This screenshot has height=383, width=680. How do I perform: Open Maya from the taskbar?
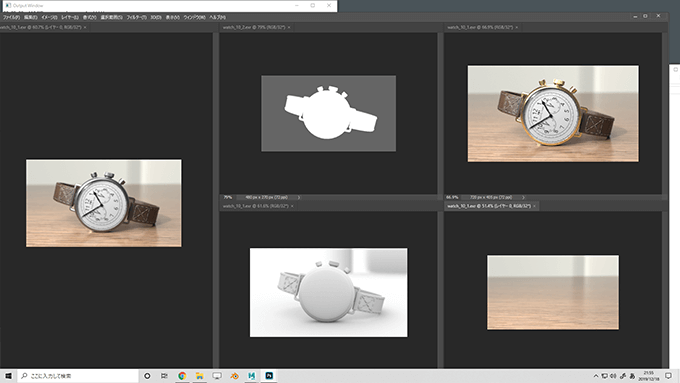click(252, 376)
